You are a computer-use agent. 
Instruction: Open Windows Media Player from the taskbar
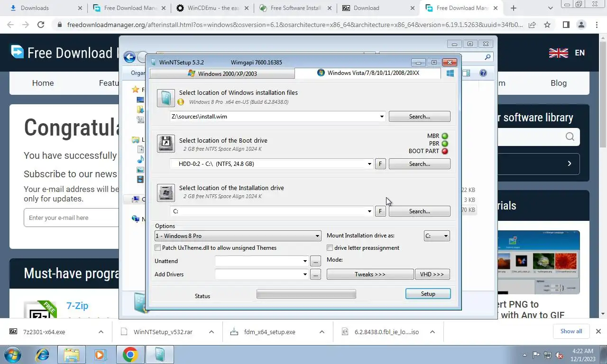click(100, 355)
